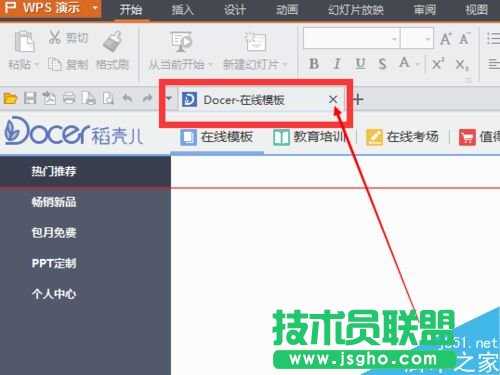Viewport: 500px width, 375px height.
Task: Apply superscript formatting
Action: pos(438,63)
